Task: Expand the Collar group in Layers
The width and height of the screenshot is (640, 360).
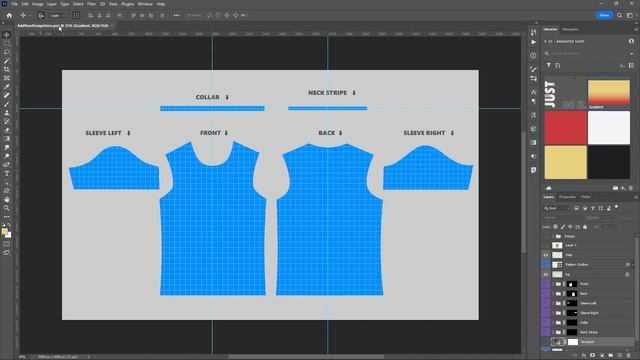Action: [x=553, y=322]
